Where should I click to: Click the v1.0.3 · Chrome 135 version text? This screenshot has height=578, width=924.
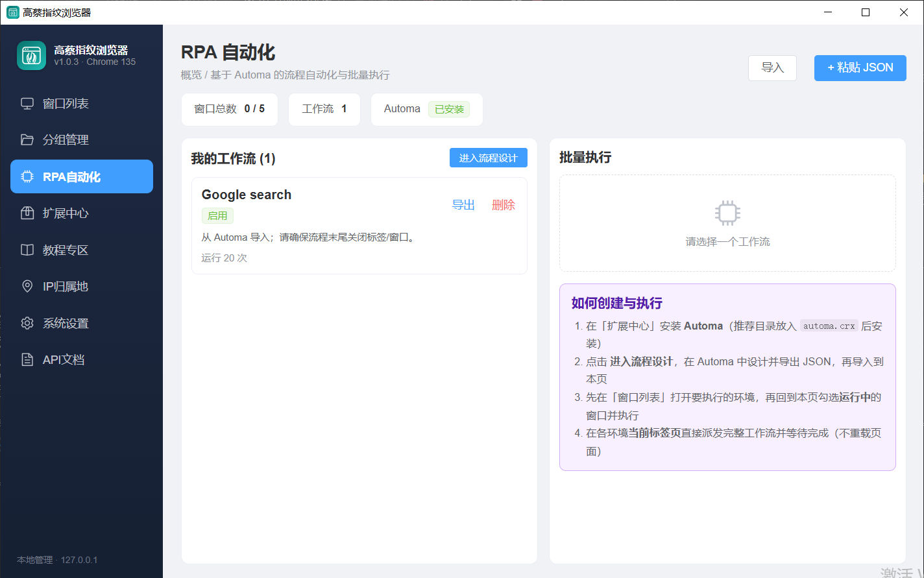click(x=95, y=62)
